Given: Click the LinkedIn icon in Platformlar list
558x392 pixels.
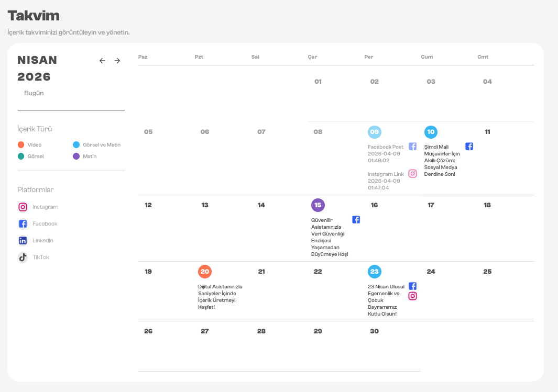Looking at the screenshot, I should 23,241.
